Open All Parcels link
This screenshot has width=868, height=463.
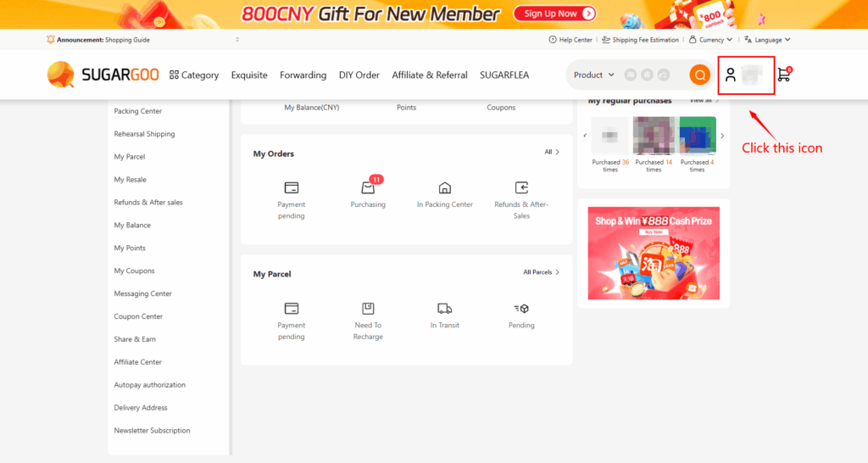(542, 272)
